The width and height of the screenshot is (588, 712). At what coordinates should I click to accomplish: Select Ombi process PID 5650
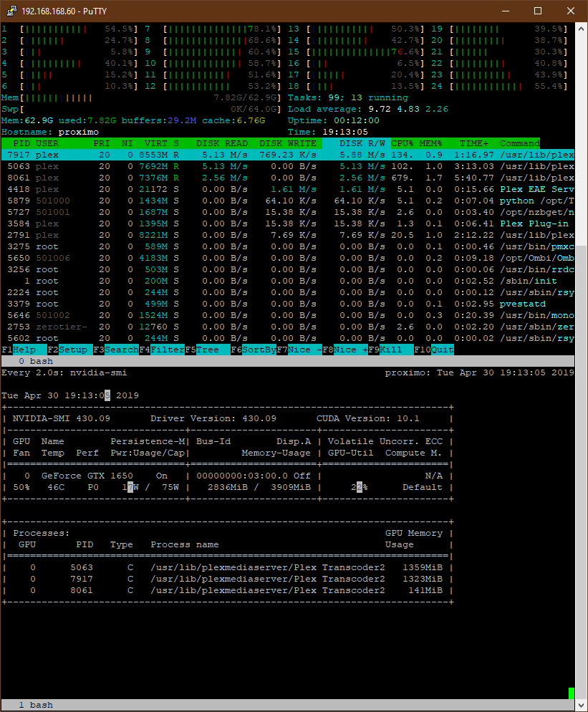[x=288, y=258]
